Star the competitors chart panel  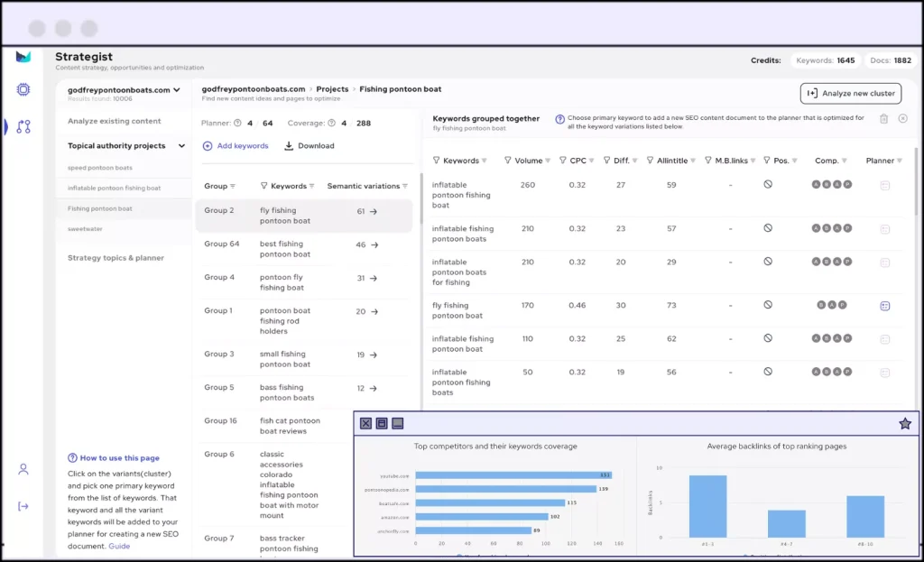pos(905,424)
